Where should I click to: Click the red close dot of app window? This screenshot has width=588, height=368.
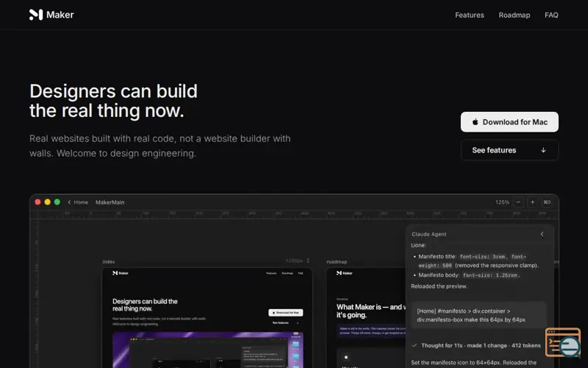[x=38, y=202]
